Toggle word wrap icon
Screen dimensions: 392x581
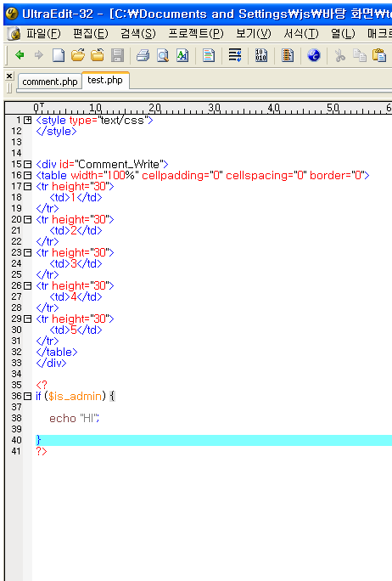point(235,55)
